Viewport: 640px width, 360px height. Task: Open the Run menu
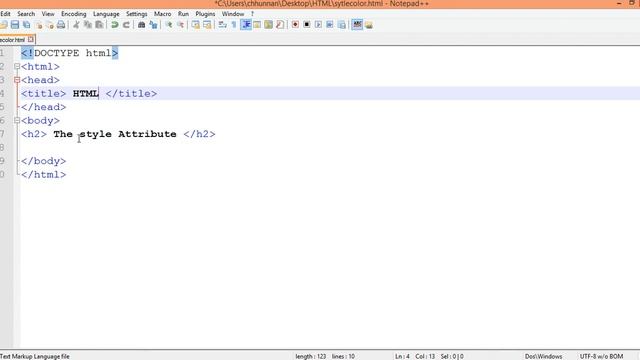pos(183,14)
